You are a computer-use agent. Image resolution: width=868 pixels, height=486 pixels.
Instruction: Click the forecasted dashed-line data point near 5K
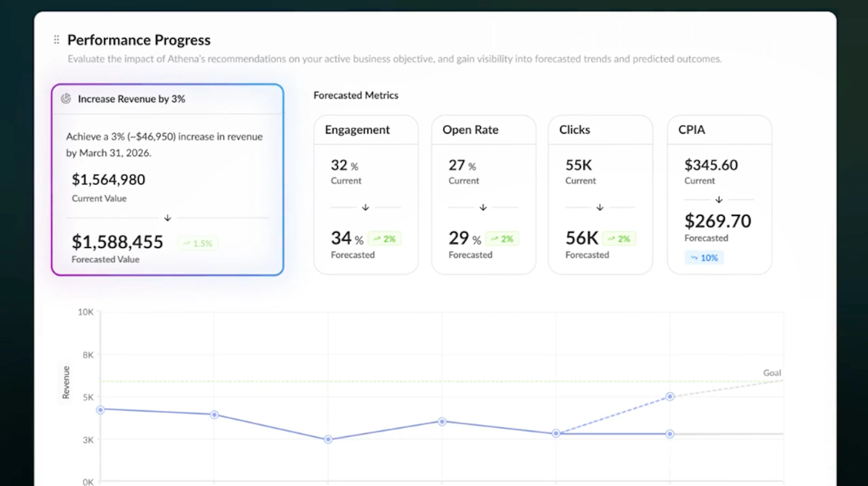click(670, 397)
